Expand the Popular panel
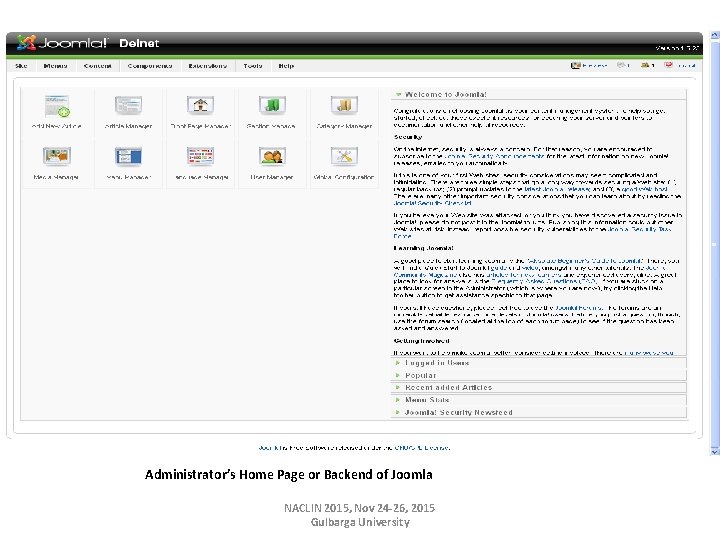720x540 pixels. click(539, 375)
